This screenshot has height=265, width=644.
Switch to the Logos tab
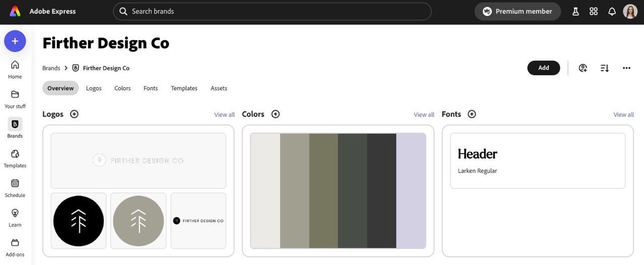point(94,88)
